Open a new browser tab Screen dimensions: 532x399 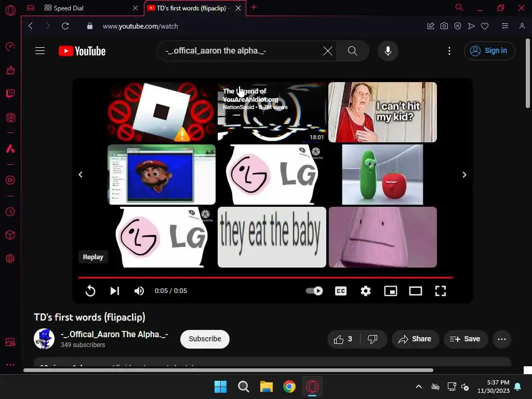point(254,7)
